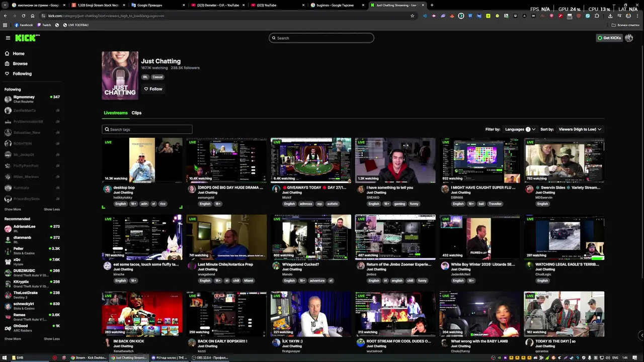Click the browser home icon
Viewport: 644px width, 362px height.
[32, 16]
